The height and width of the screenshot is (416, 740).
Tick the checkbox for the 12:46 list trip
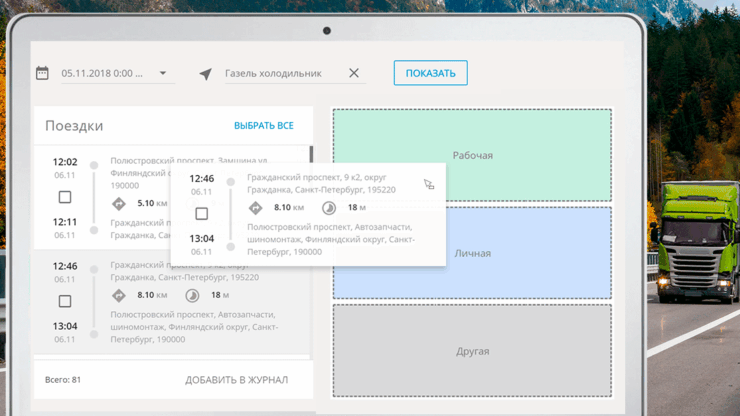(x=65, y=301)
